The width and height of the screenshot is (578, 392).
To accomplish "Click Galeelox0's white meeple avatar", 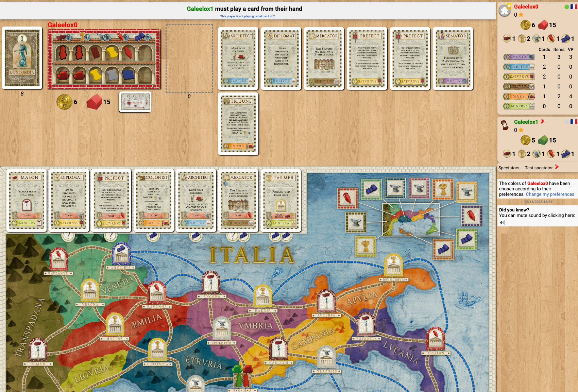I will [x=505, y=11].
